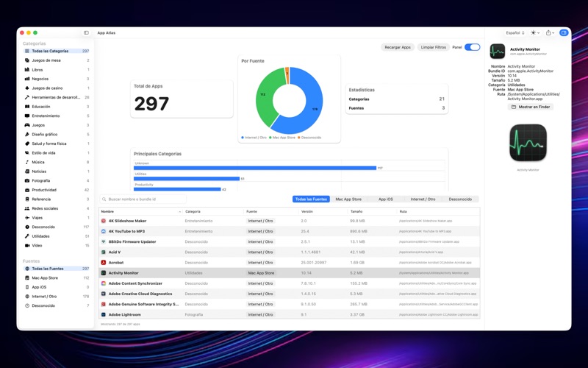Select Adobe Creative Cloud Diagnostics row
Viewport: 588px width, 368px height.
(x=289, y=294)
